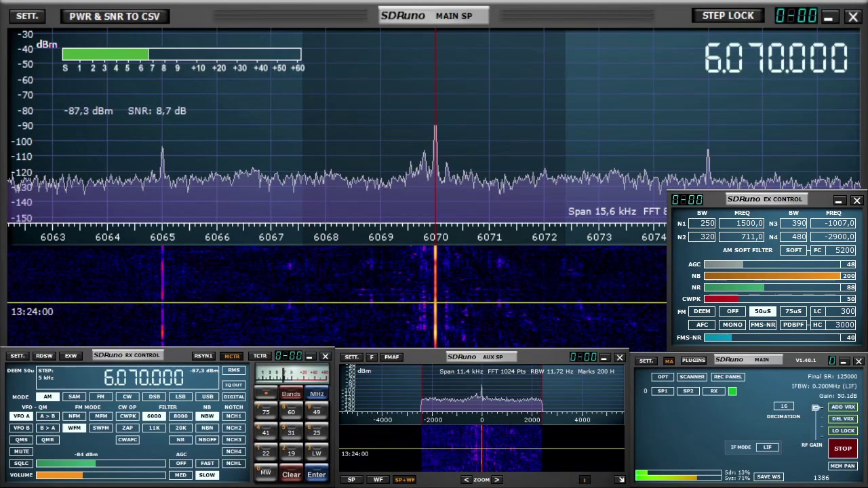This screenshot has width=868, height=488.
Task: Select keypad button 3 for LW band
Action: pos(316,452)
